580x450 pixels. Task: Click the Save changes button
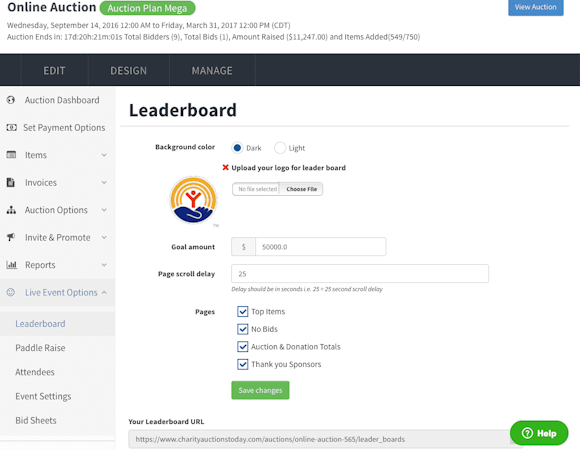tap(260, 390)
